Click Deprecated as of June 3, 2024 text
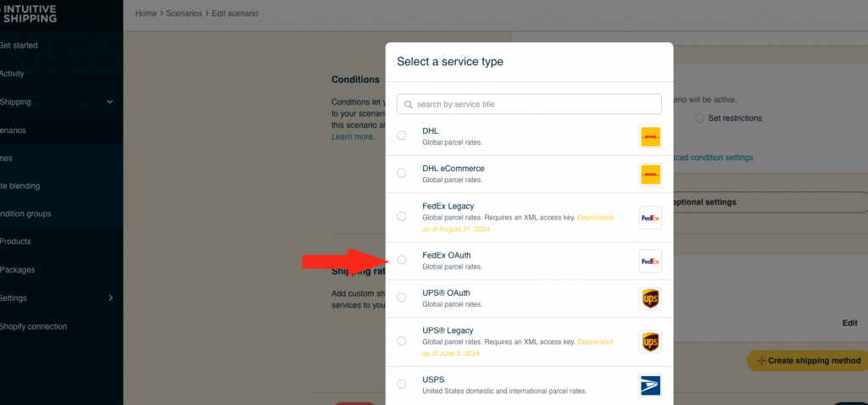 pos(518,347)
